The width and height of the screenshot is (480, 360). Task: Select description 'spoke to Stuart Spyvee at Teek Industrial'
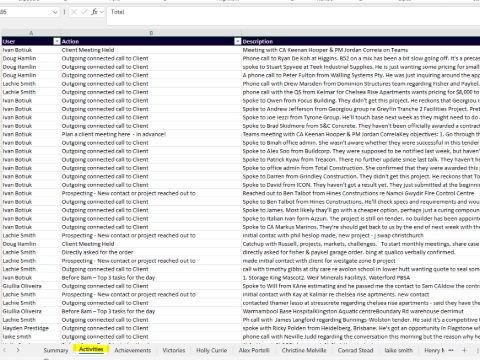click(x=361, y=67)
